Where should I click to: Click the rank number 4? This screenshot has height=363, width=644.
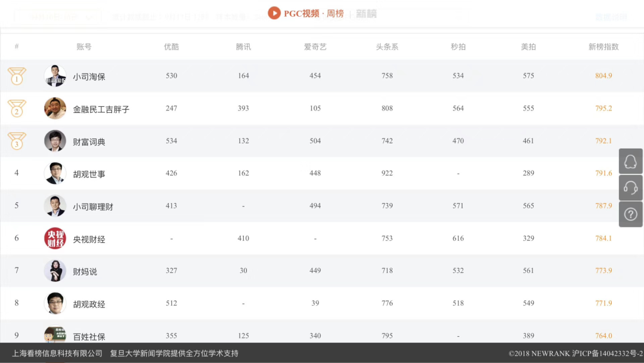[x=17, y=173]
